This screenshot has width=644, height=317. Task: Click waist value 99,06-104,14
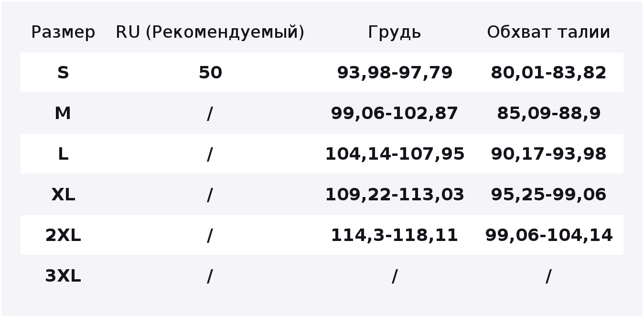tap(548, 235)
